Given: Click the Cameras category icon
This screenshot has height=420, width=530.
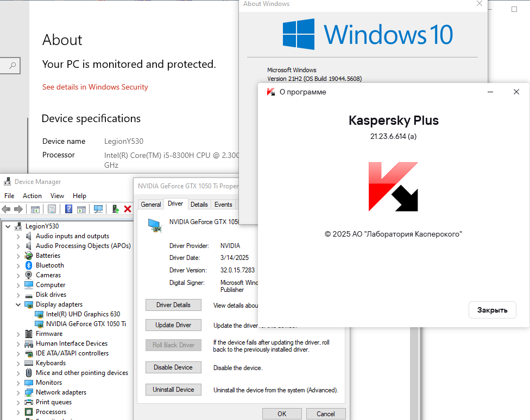Looking at the screenshot, I should tap(29, 275).
